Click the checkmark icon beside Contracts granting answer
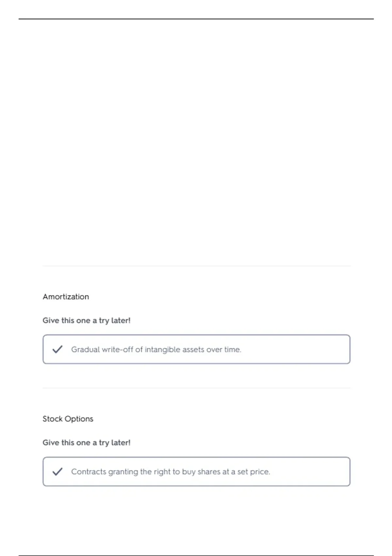This screenshot has width=392, height=556. (57, 472)
